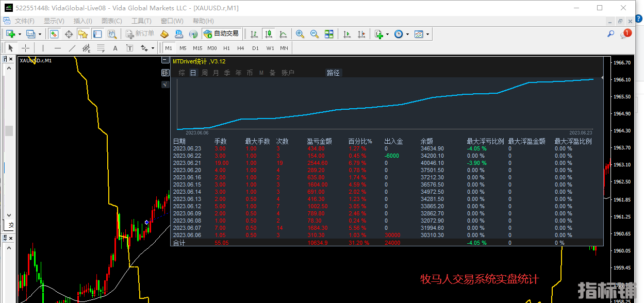Select the crosshair cursor tool
The width and height of the screenshot is (644, 303).
point(25,48)
